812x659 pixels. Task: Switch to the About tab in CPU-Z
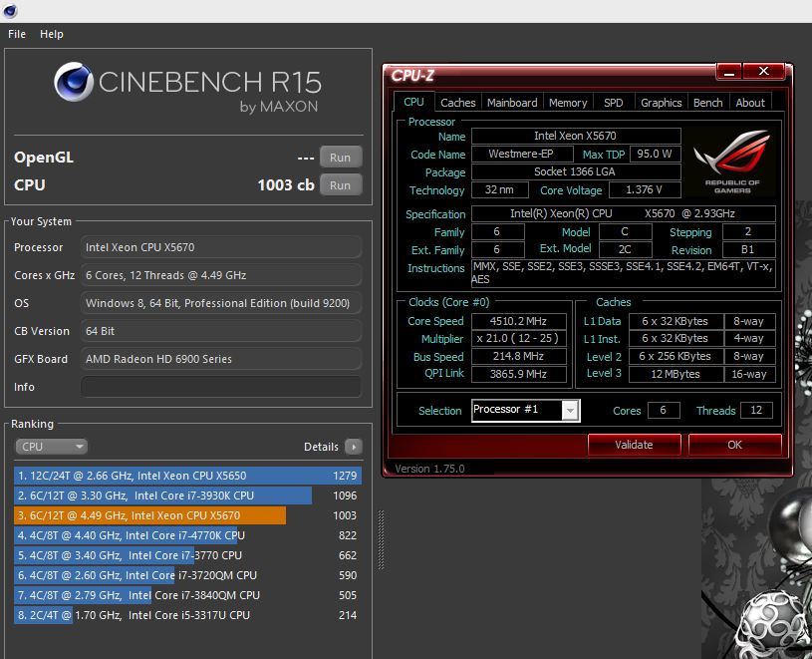point(750,103)
